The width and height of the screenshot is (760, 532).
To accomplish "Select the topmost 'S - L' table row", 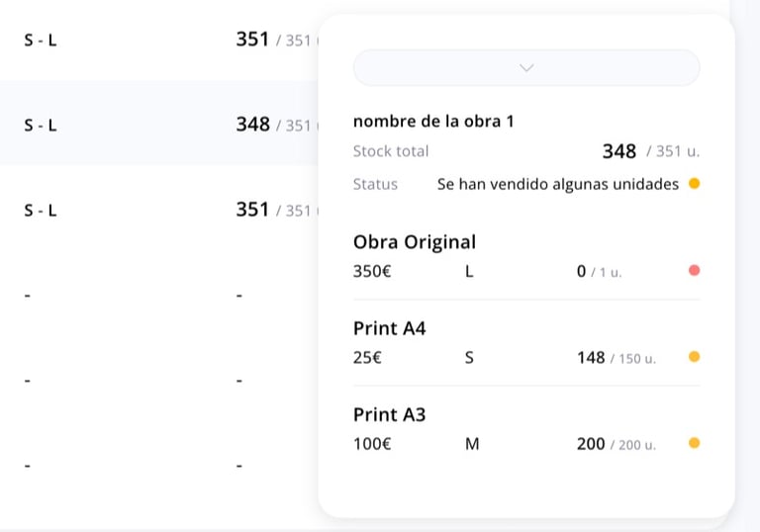I will (x=158, y=41).
